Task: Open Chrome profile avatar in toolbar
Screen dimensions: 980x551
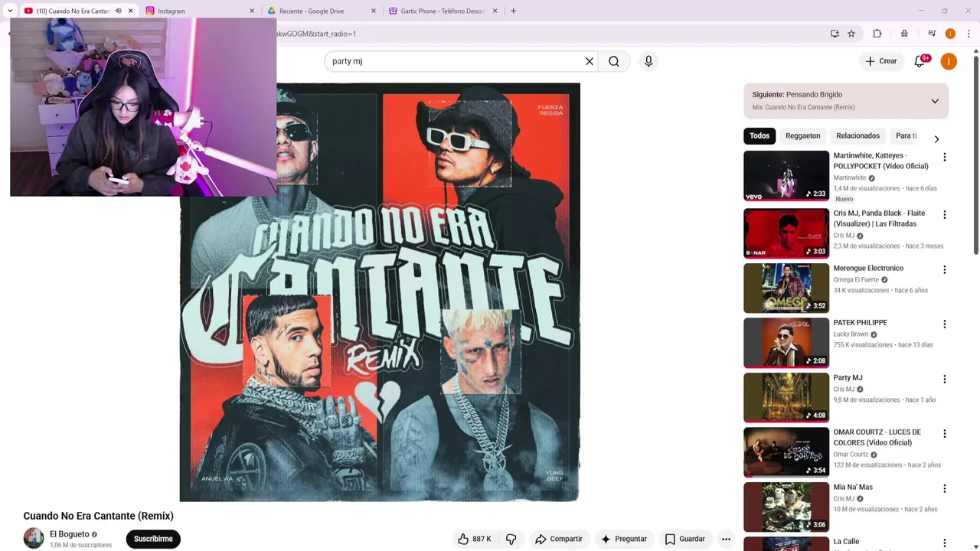Action: 950,34
